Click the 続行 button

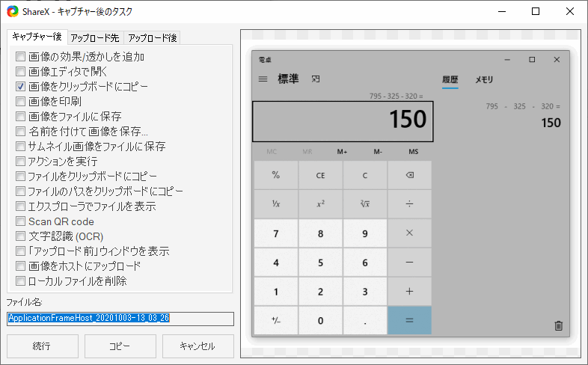43,346
